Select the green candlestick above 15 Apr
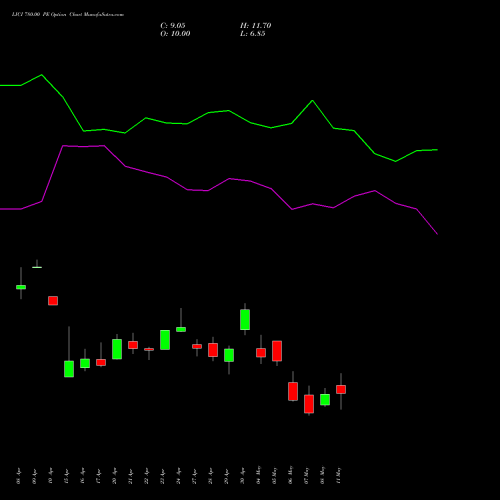500x500 pixels. pyautogui.click(x=69, y=369)
